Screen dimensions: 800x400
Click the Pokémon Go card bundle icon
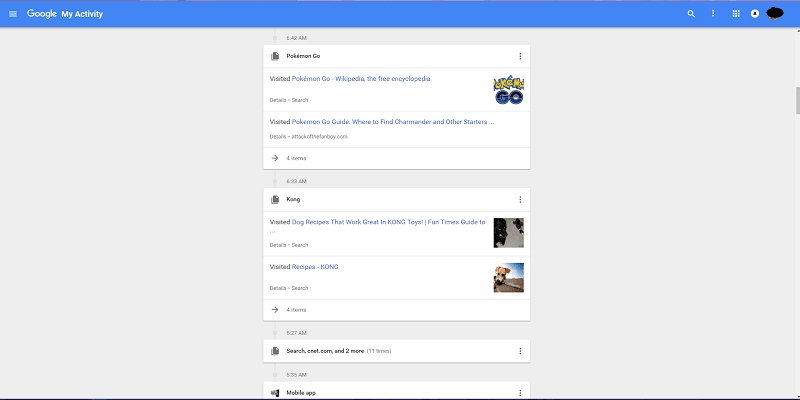275,56
